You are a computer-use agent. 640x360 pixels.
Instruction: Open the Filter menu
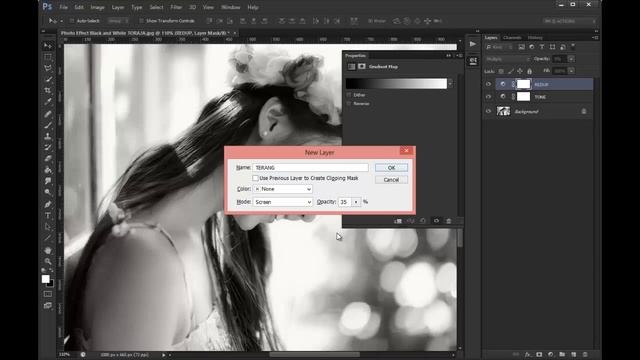tap(176, 7)
